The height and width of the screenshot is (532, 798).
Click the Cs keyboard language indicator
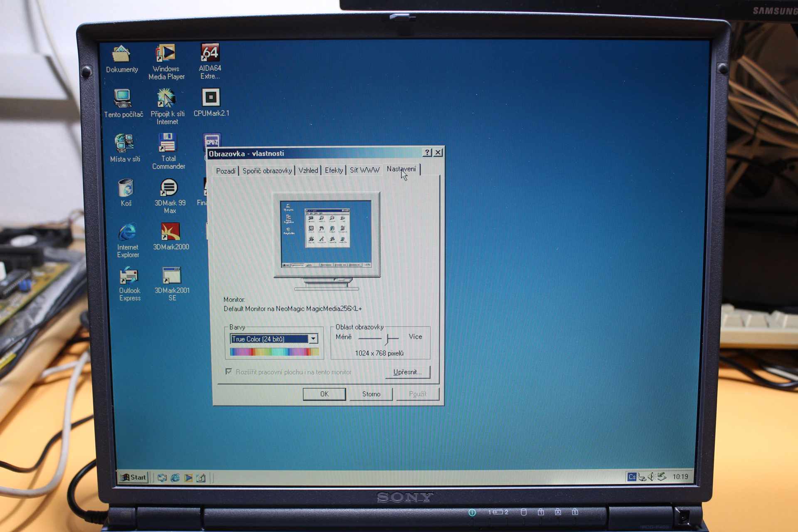click(632, 477)
